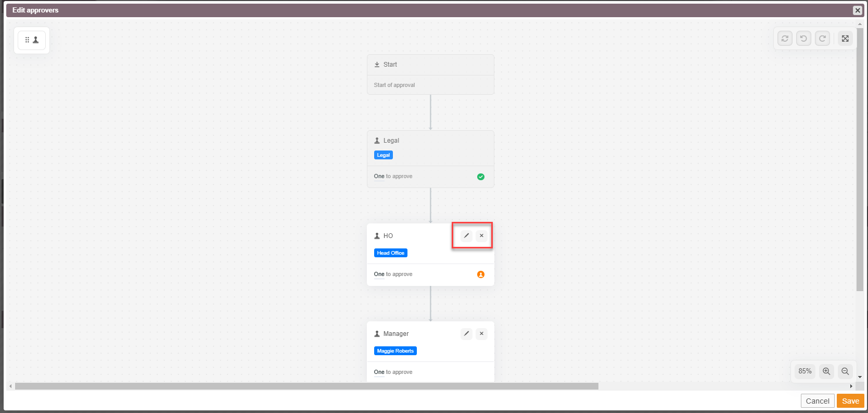Select the Start node title

pos(390,65)
